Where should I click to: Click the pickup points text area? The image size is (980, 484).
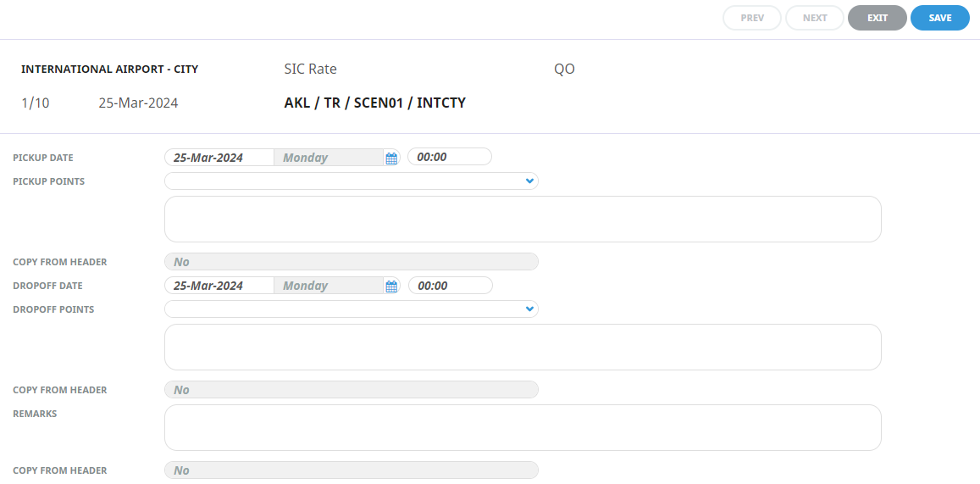pos(523,220)
